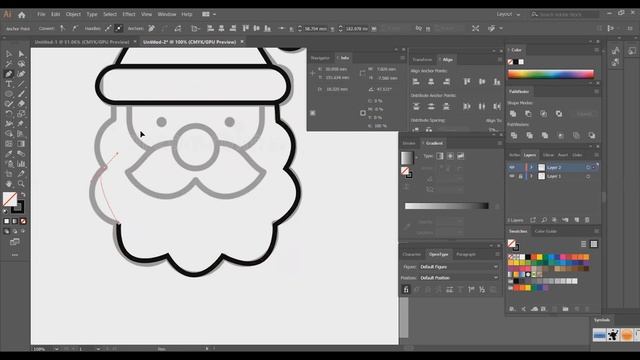Screen dimensions: 640x360
Task: Click Minus Front in Pathfinder
Action: (528, 114)
